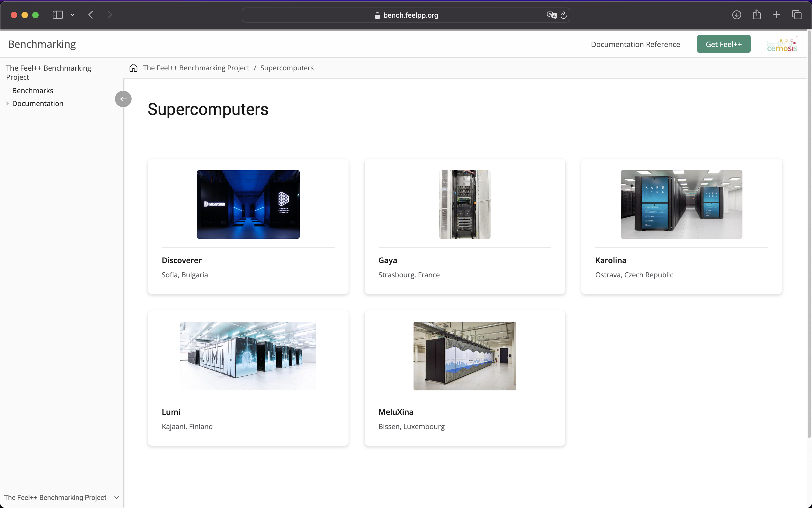The height and width of the screenshot is (508, 812).
Task: Open a new tab with the plus icon
Action: (776, 15)
